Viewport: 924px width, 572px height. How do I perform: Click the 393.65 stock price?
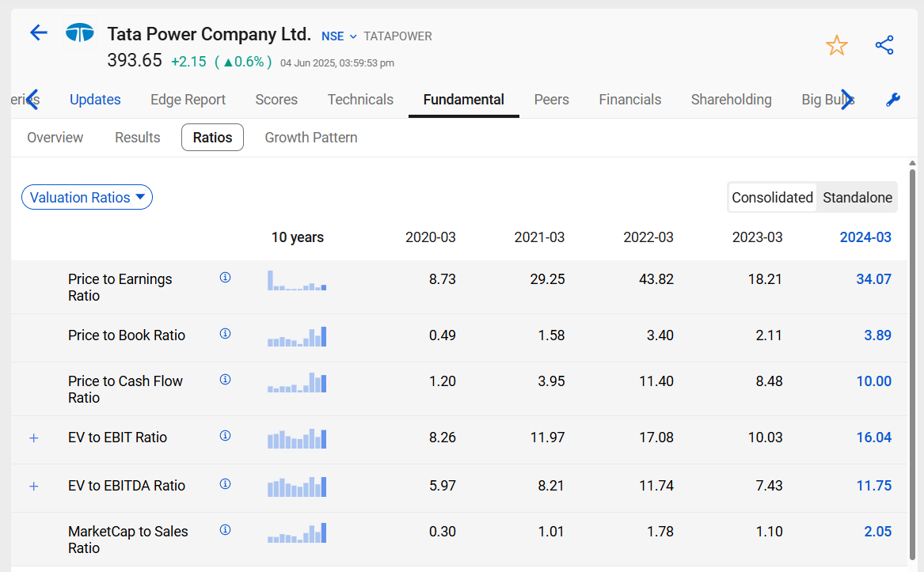point(135,60)
